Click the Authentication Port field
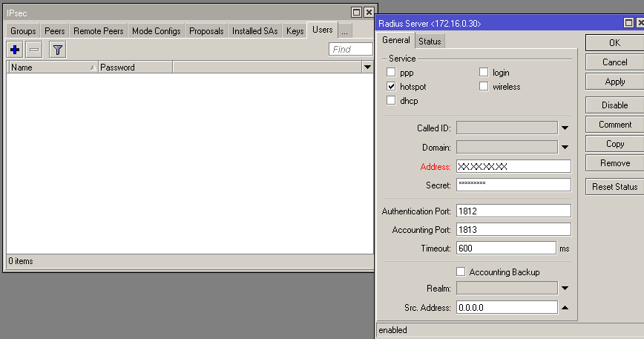The height and width of the screenshot is (339, 644). click(513, 211)
